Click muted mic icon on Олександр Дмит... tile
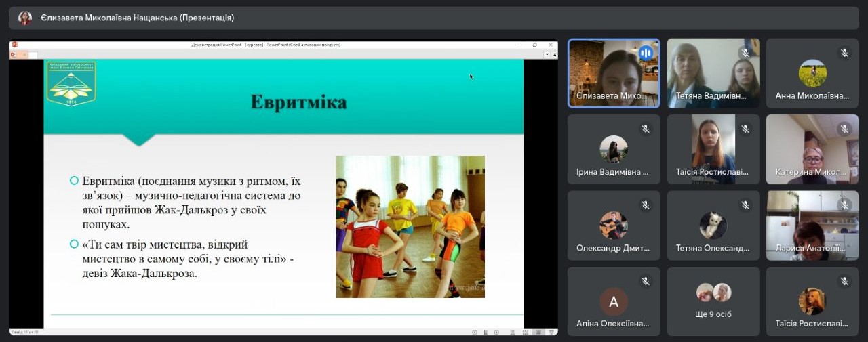This screenshot has height=342, width=868. tap(646, 205)
